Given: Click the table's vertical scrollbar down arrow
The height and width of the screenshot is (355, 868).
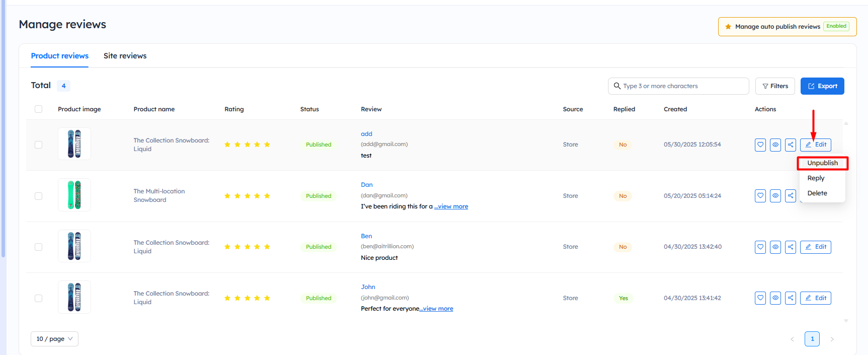Looking at the screenshot, I should [x=846, y=320].
